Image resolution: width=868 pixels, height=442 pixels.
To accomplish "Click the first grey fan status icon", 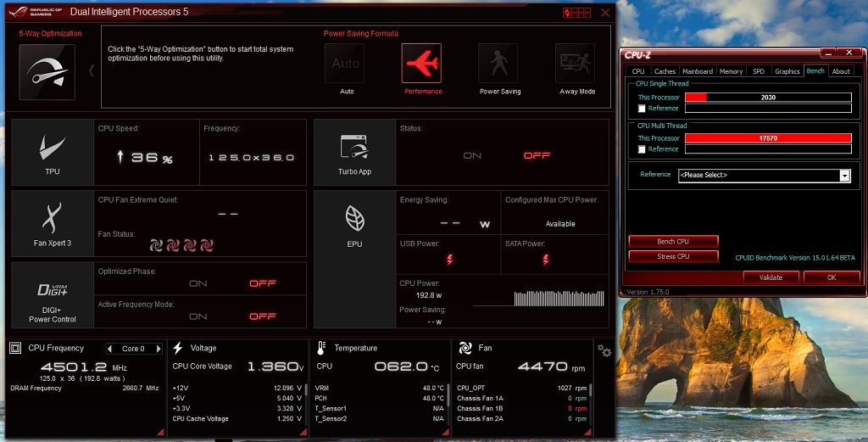I will [156, 245].
